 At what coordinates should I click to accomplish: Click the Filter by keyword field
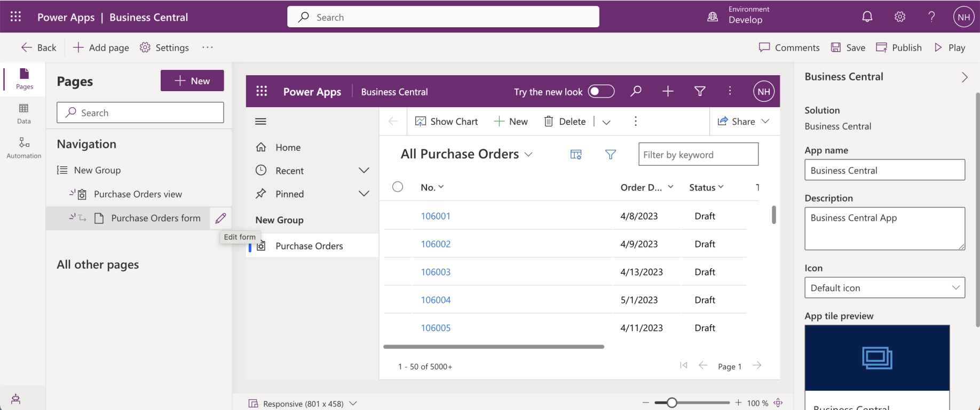click(x=698, y=155)
